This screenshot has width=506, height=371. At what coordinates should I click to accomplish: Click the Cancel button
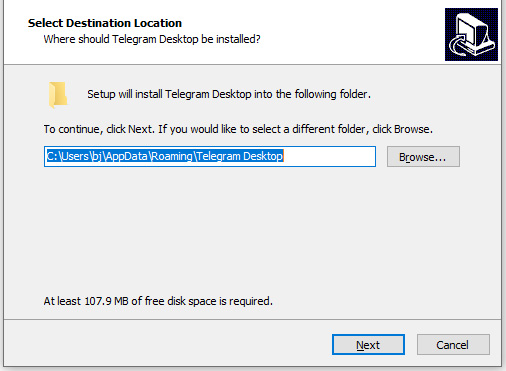pos(453,345)
